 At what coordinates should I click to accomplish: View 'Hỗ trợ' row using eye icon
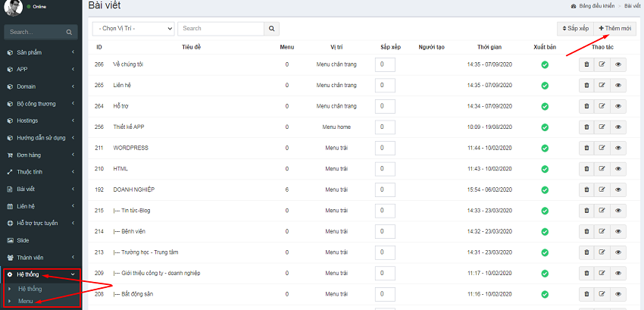pos(618,106)
